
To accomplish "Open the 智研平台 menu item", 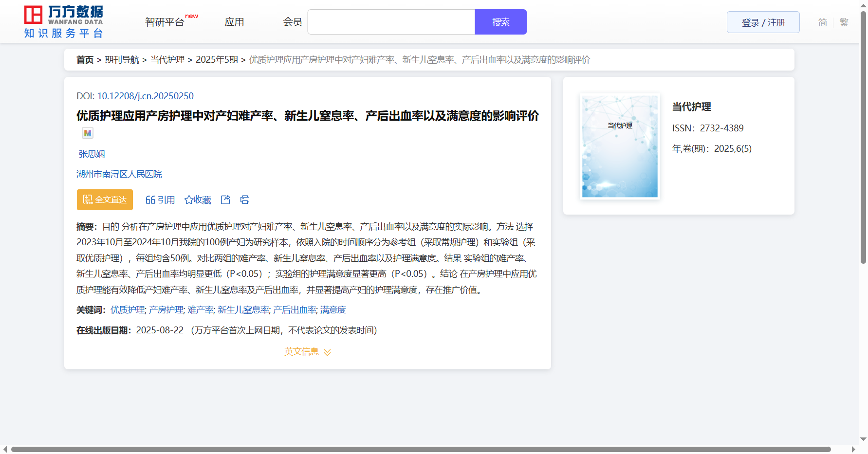I will (x=165, y=22).
